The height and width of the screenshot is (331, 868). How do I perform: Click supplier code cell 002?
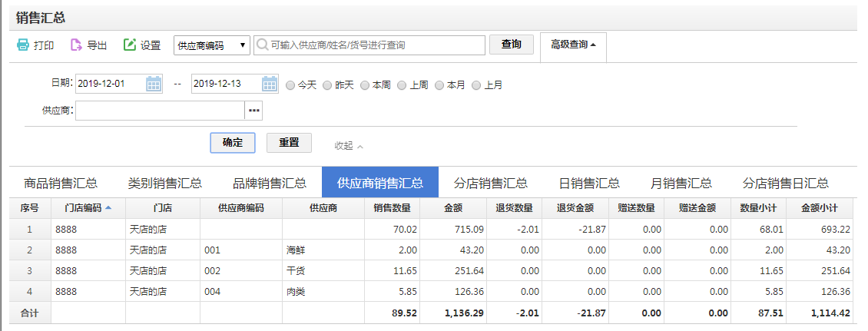tap(240, 270)
